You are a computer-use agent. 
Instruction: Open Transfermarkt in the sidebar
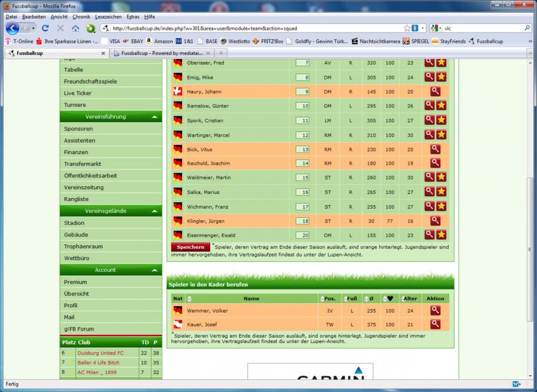point(82,164)
